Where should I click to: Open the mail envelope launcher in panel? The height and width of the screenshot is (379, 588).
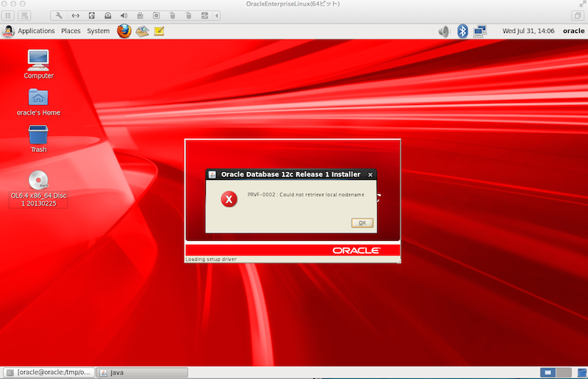click(x=142, y=31)
